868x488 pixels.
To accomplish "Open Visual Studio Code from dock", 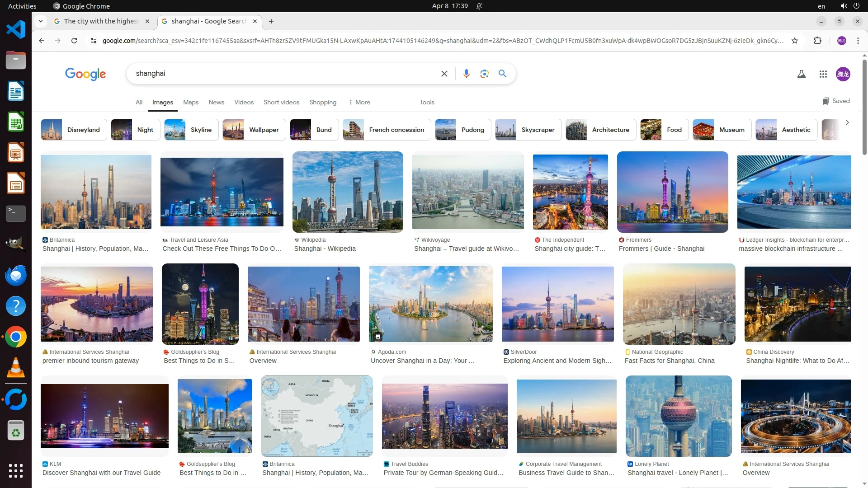I will coord(16,30).
